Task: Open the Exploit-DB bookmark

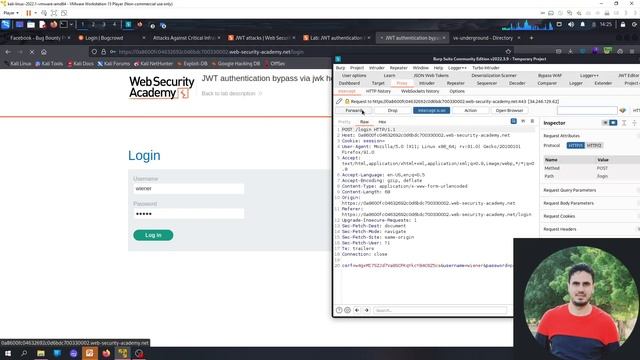Action: 192,64
